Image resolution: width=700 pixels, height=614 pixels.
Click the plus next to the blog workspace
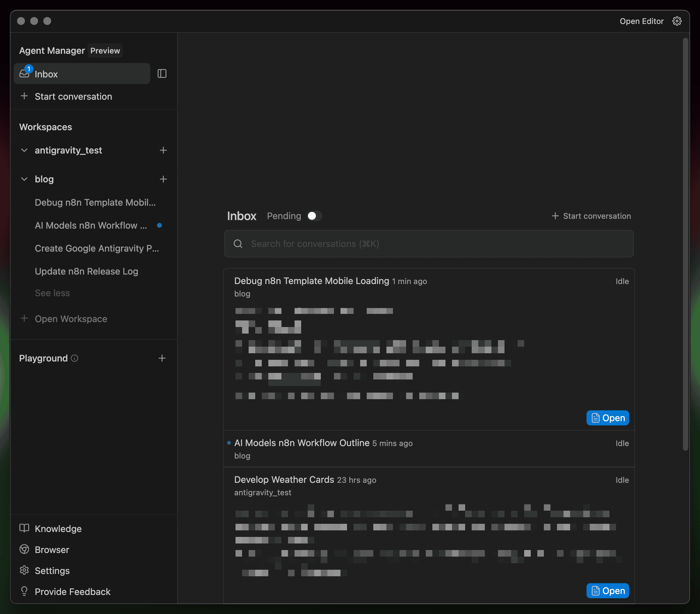click(163, 179)
